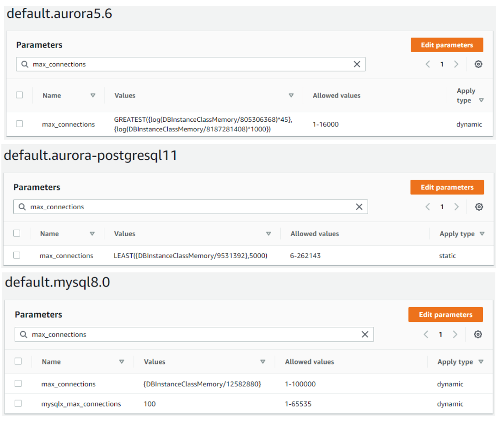504x423 pixels.
Task: Toggle select-all checkbox in aurora-postgresql11 table header
Action: click(17, 233)
